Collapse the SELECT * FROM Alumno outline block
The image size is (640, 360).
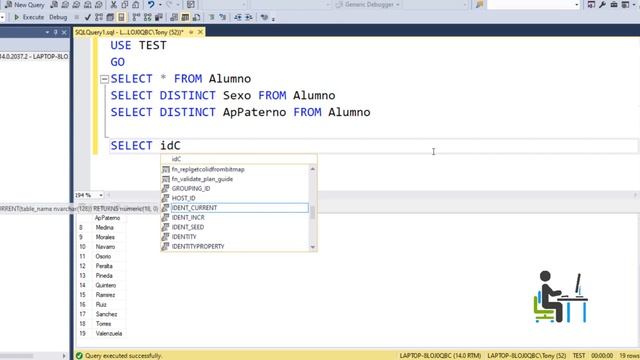(104, 79)
